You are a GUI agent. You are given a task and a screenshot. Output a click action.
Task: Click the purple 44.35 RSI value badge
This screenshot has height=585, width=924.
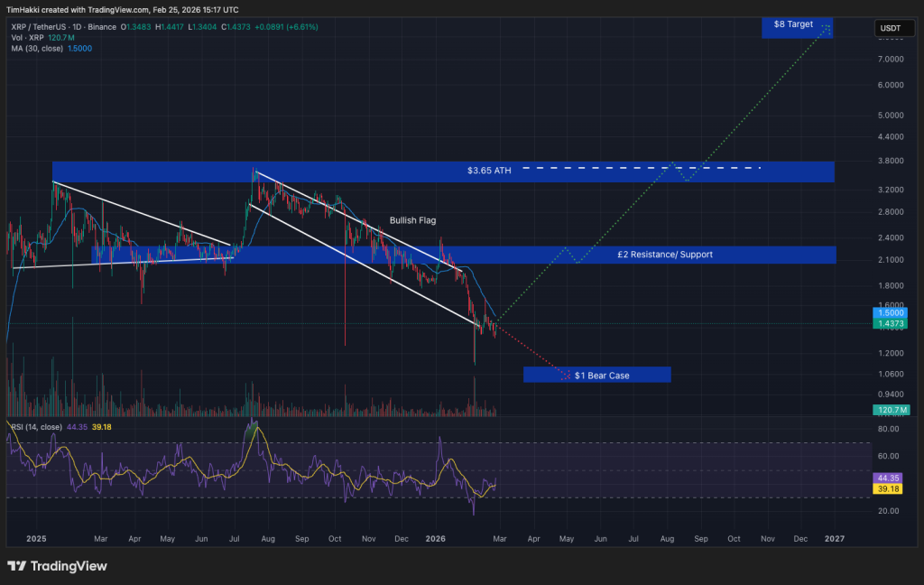pyautogui.click(x=890, y=478)
